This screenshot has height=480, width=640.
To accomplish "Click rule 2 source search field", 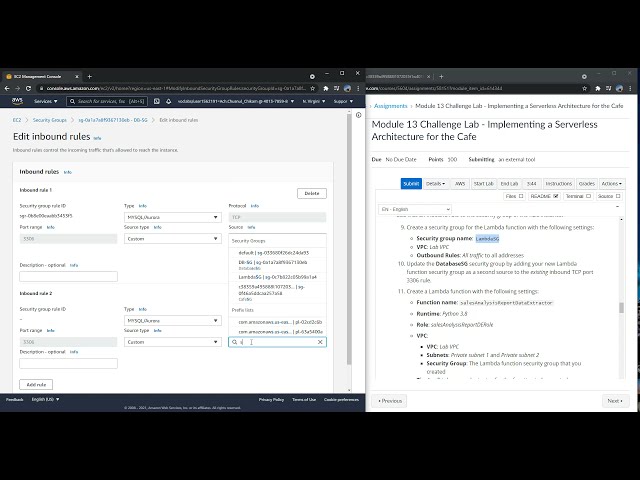I will coord(277,342).
